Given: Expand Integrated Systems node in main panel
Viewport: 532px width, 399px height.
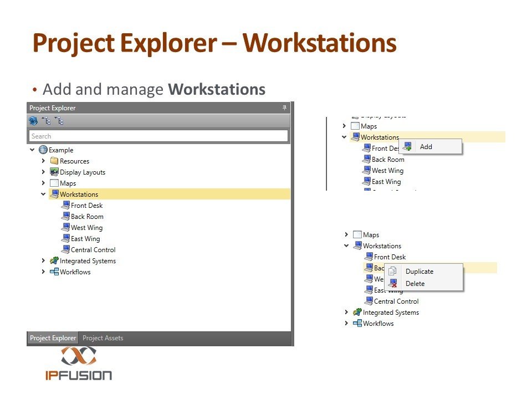Looking at the screenshot, I should click(x=43, y=260).
